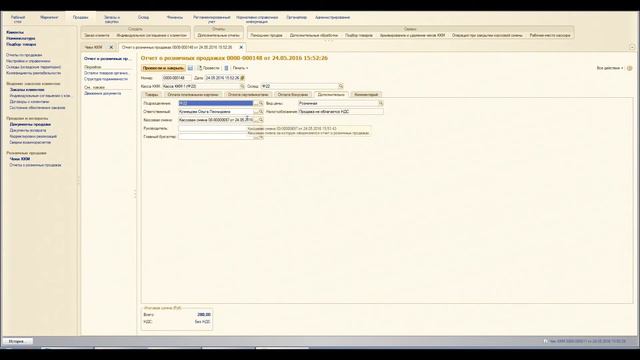The height and width of the screenshot is (360, 640).
Task: Open Помощник продаж command
Action: coord(267,36)
